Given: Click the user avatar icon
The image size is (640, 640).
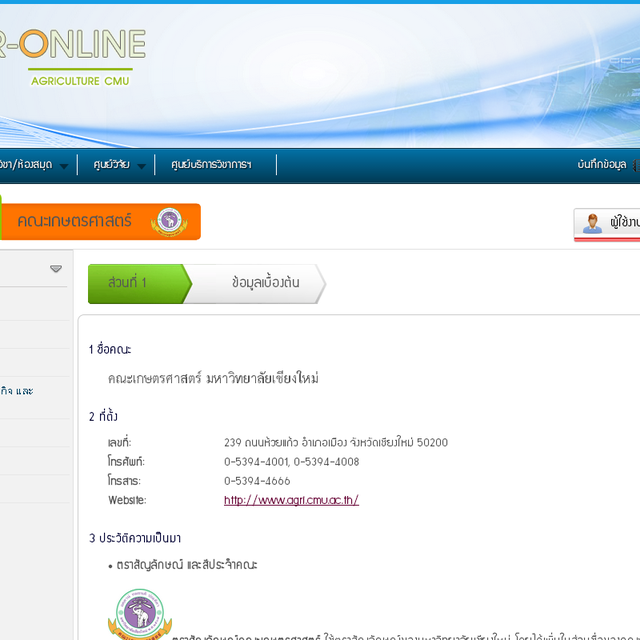Looking at the screenshot, I should [592, 223].
